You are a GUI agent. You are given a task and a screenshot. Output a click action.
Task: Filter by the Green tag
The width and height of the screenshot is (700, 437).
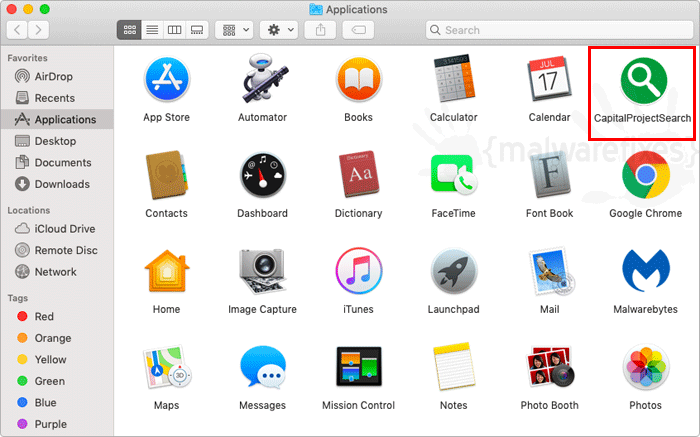tap(57, 381)
